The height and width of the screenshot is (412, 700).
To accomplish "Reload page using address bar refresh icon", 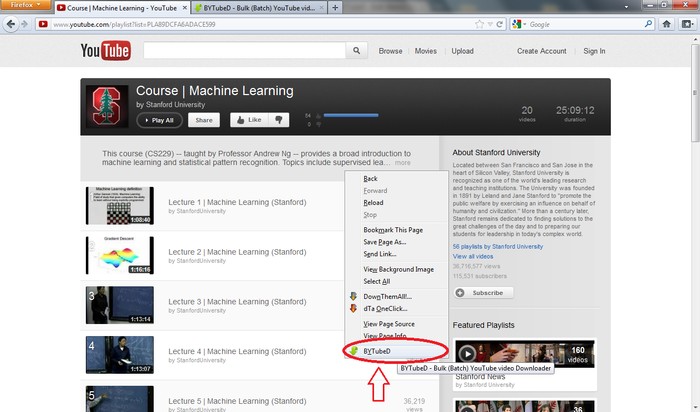I will 500,24.
